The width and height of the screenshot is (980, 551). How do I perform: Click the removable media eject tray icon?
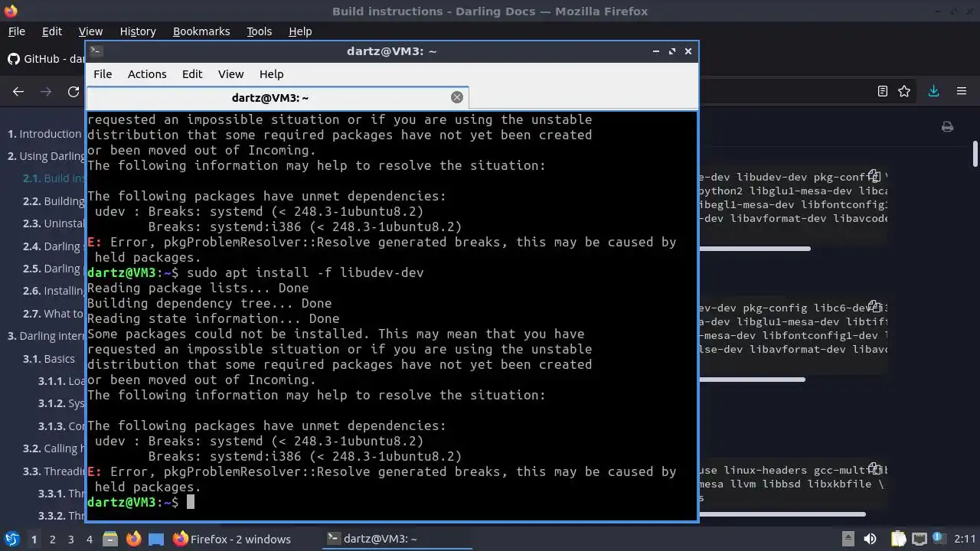click(x=848, y=539)
